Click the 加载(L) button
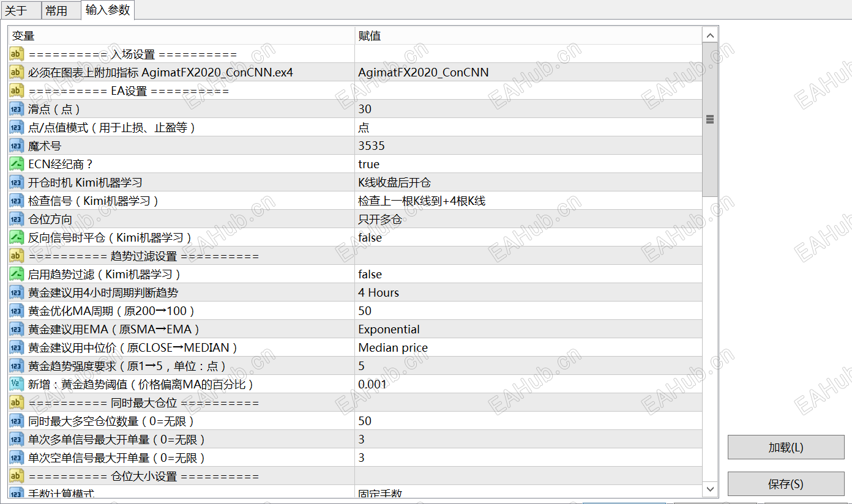 [786, 447]
